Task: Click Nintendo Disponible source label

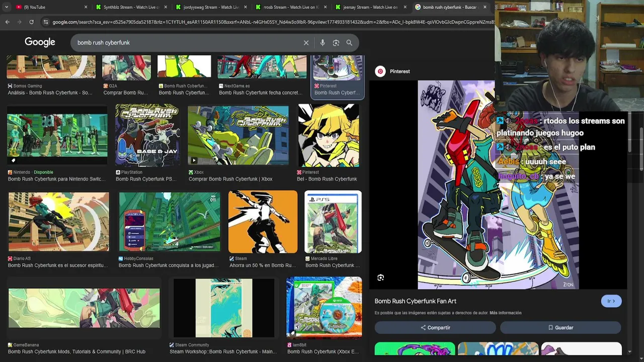Action: 33,172
